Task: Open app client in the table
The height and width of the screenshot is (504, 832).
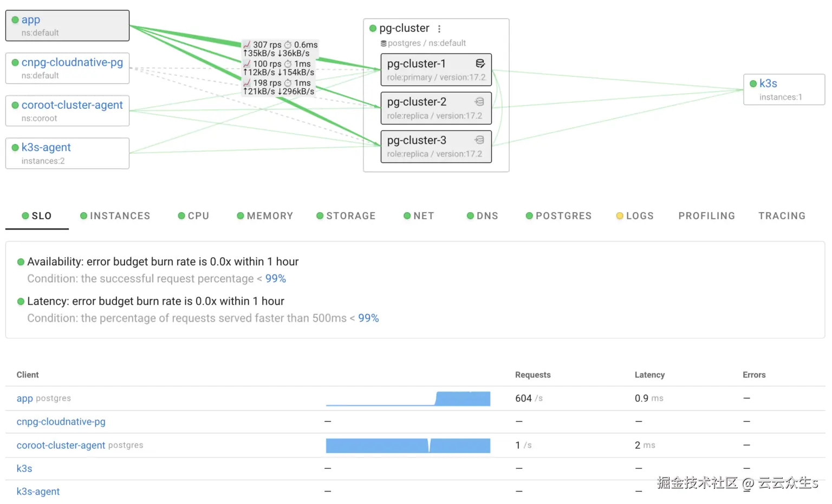Action: [x=24, y=398]
